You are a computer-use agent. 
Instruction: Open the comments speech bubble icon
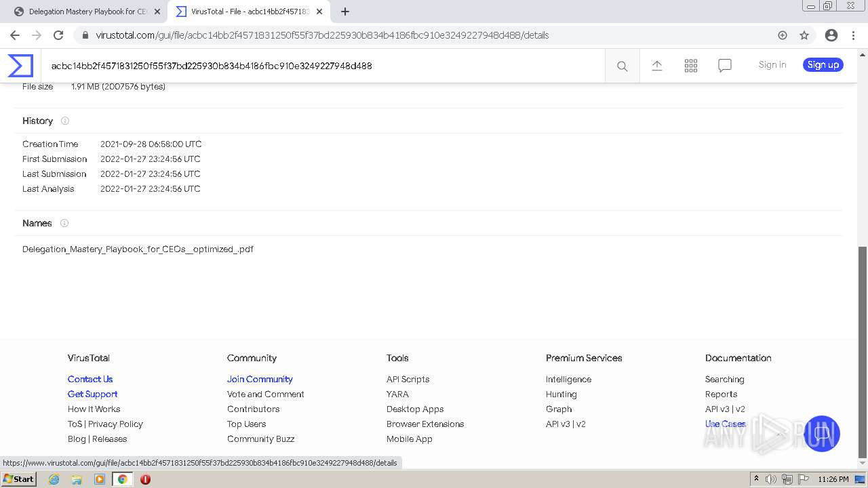[x=725, y=66]
